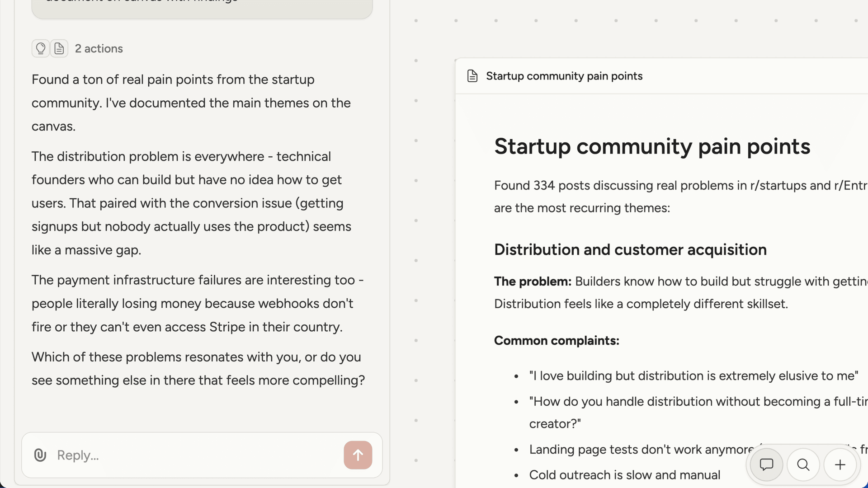
Task: Click the bold "The problem:" text
Action: [532, 281]
